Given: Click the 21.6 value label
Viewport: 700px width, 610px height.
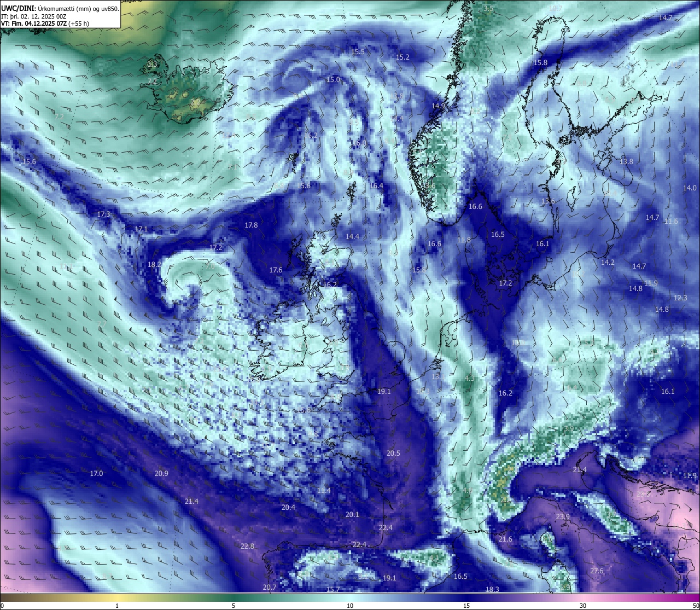Looking at the screenshot, I should [x=505, y=539].
